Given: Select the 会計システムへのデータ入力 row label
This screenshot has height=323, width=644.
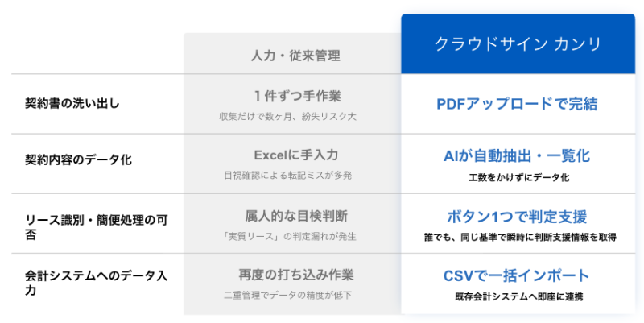Looking at the screenshot, I should (96, 283).
